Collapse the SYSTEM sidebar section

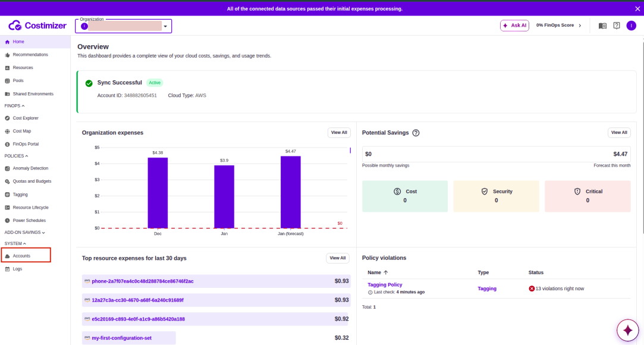click(x=15, y=243)
